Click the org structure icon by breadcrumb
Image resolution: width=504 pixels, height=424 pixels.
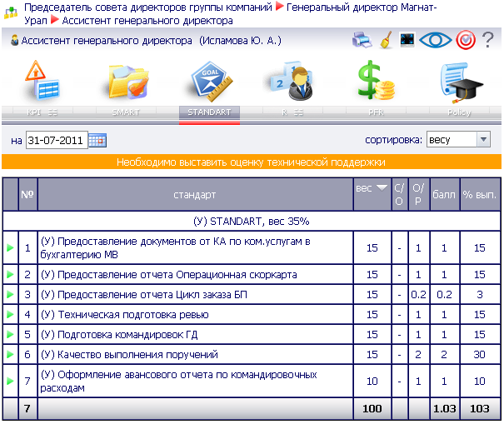click(11, 12)
